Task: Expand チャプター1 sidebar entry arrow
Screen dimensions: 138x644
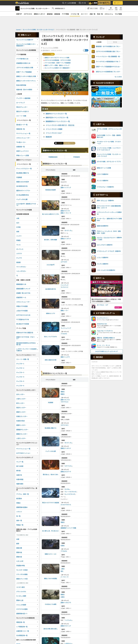Action: coord(38,364)
